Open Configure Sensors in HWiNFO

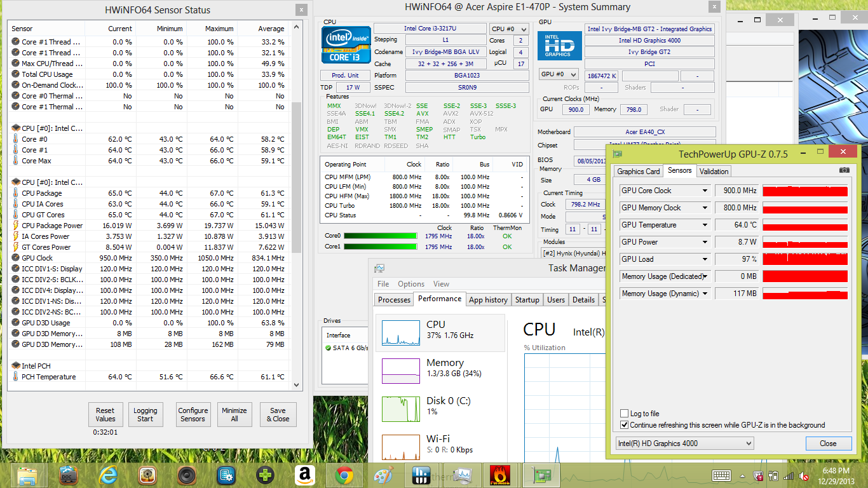[193, 414]
